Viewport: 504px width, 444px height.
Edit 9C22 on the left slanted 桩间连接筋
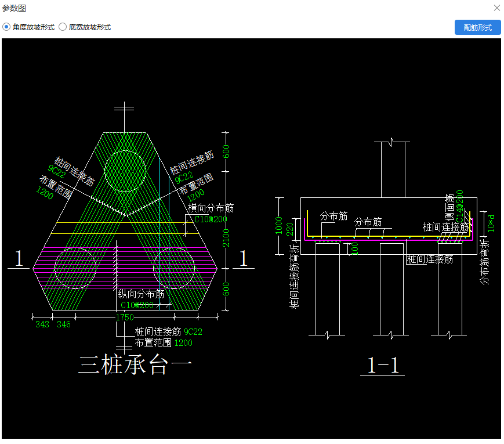pos(57,171)
